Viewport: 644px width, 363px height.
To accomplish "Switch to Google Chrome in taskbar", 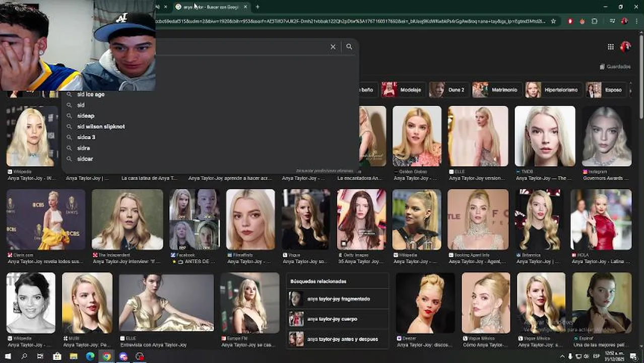I will 107,356.
